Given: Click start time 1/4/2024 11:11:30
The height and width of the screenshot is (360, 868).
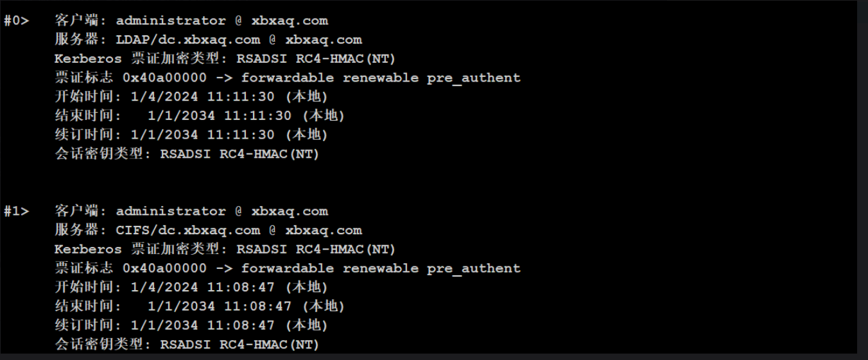Looking at the screenshot, I should (x=203, y=97).
